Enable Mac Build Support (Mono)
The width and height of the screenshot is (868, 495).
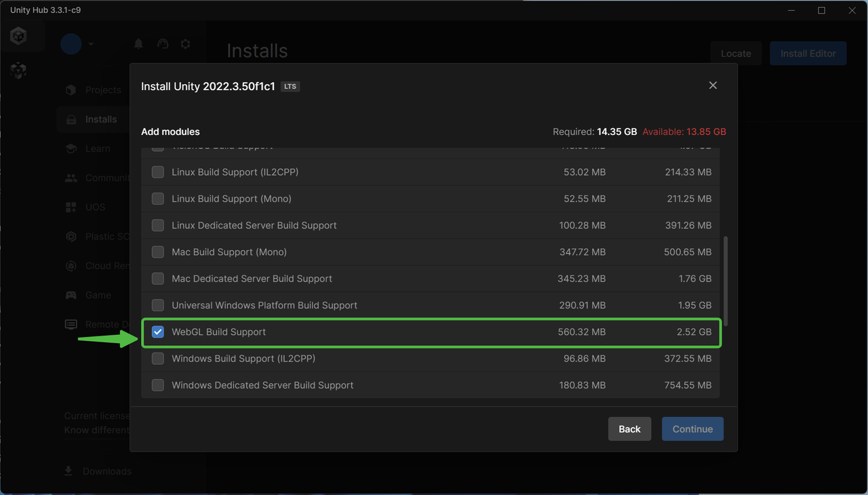pos(157,252)
